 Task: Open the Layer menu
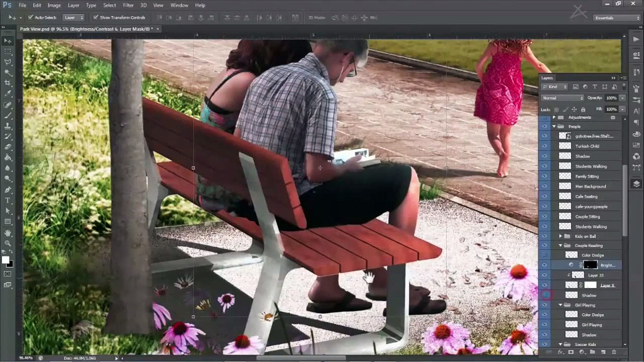[x=73, y=5]
